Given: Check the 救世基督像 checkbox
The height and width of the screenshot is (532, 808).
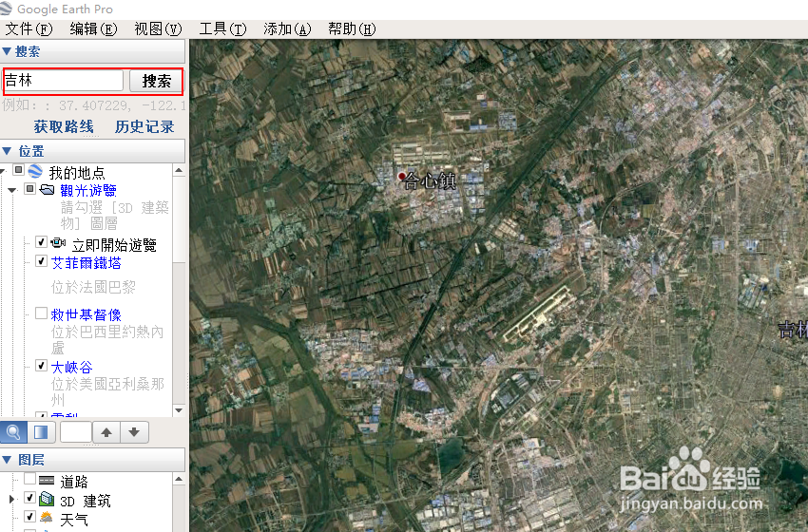Looking at the screenshot, I should 41,313.
